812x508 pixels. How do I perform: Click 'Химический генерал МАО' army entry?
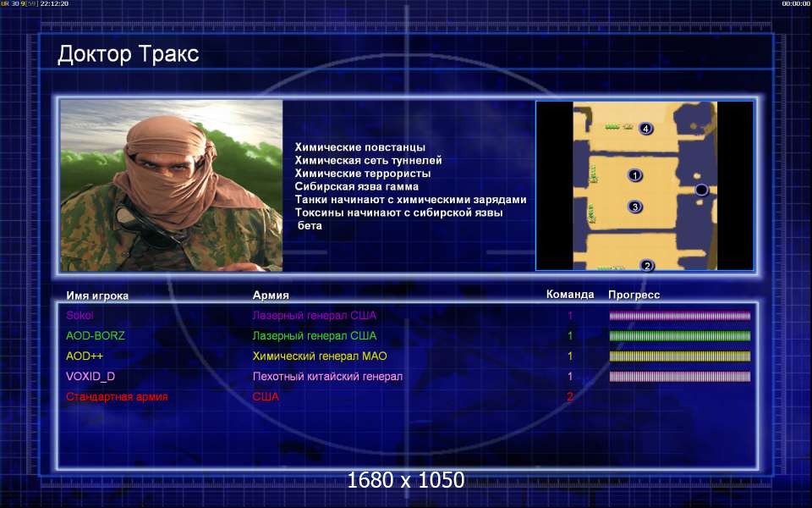tap(320, 356)
